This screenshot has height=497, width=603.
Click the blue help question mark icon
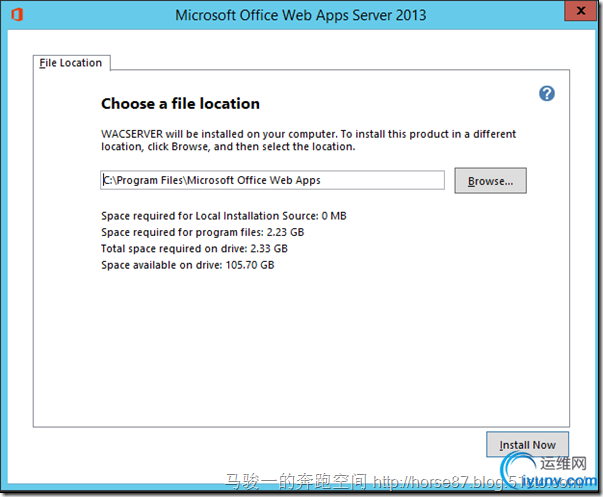coord(546,93)
